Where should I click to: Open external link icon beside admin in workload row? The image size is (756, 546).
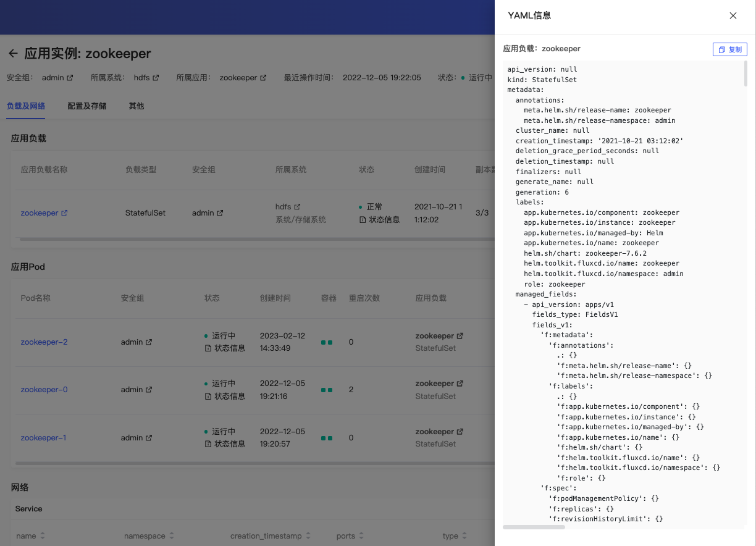point(220,213)
